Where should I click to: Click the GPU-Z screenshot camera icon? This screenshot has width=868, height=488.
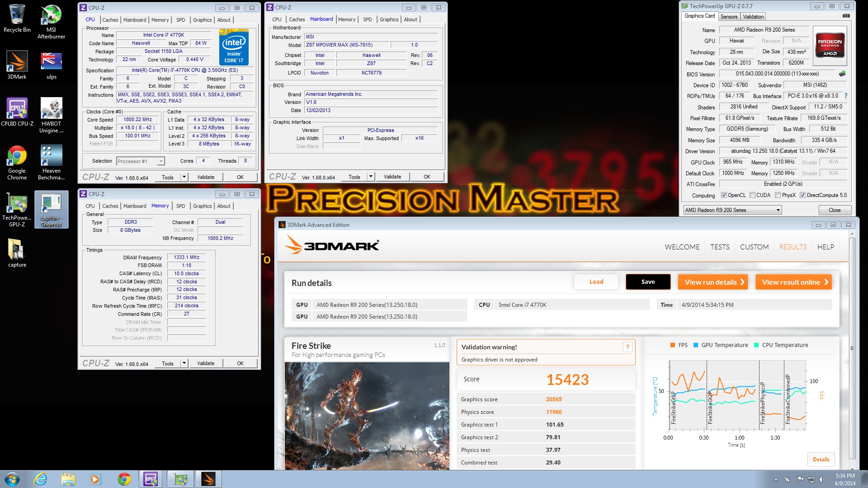pos(846,16)
